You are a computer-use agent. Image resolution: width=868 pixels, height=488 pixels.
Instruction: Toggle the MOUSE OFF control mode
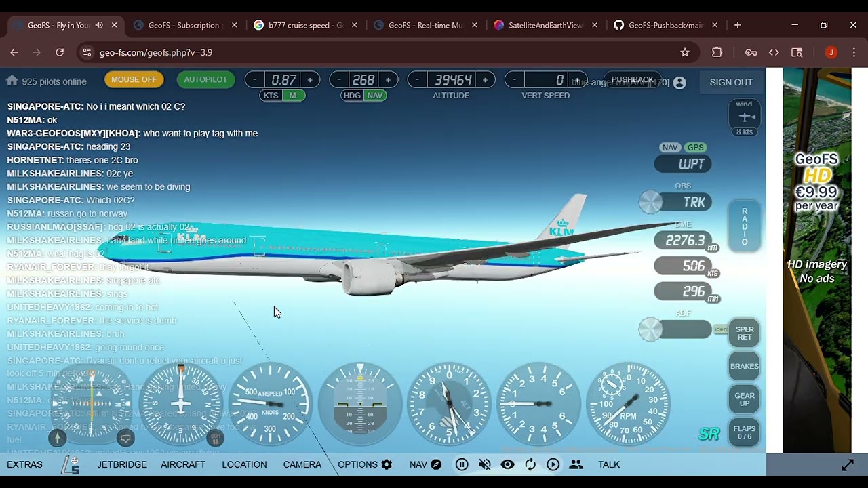click(134, 79)
